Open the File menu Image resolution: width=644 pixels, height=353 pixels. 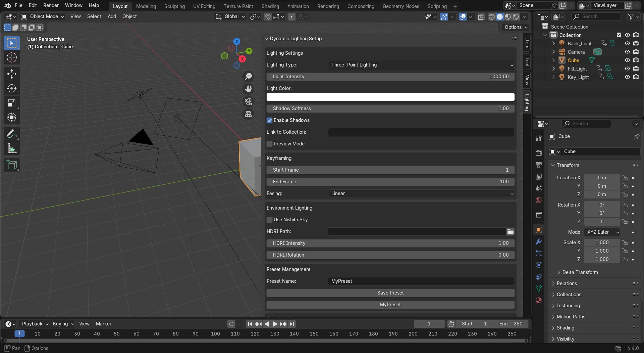(x=18, y=5)
